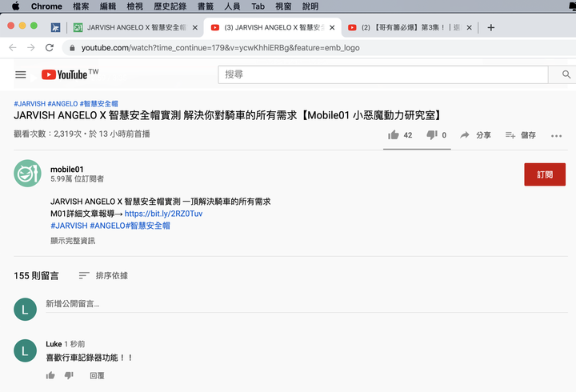The width and height of the screenshot is (576, 392).
Task: Open the YouTube hamburger guide menu
Action: pos(21,75)
